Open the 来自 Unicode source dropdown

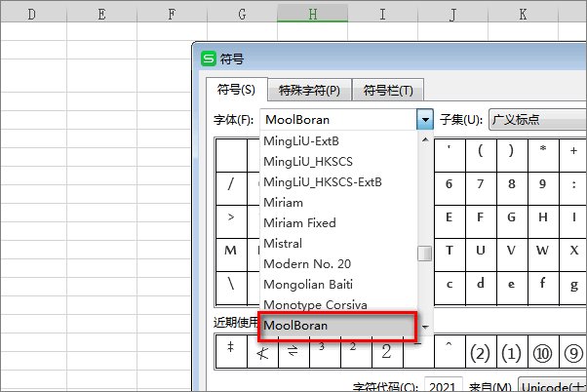click(x=553, y=384)
